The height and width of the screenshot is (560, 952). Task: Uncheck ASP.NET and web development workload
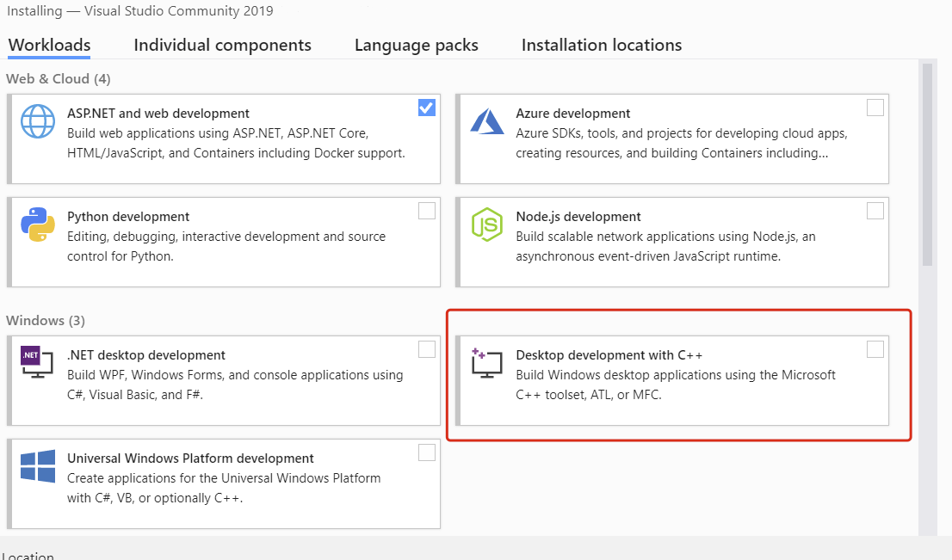[x=427, y=108]
